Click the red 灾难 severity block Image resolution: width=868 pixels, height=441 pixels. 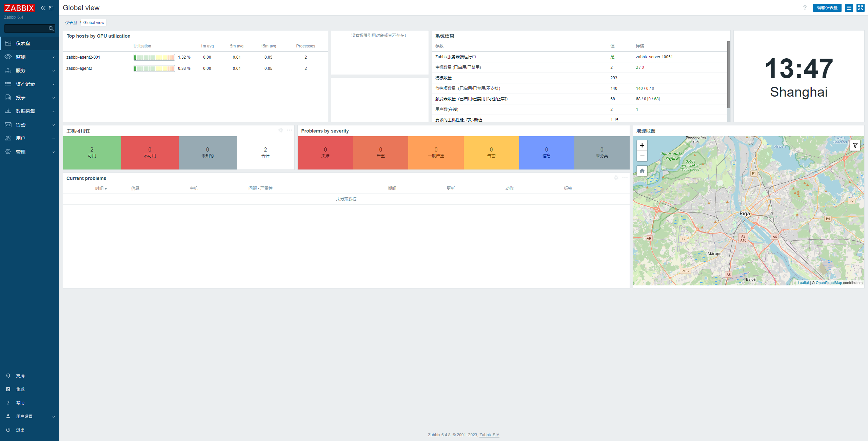(x=325, y=153)
